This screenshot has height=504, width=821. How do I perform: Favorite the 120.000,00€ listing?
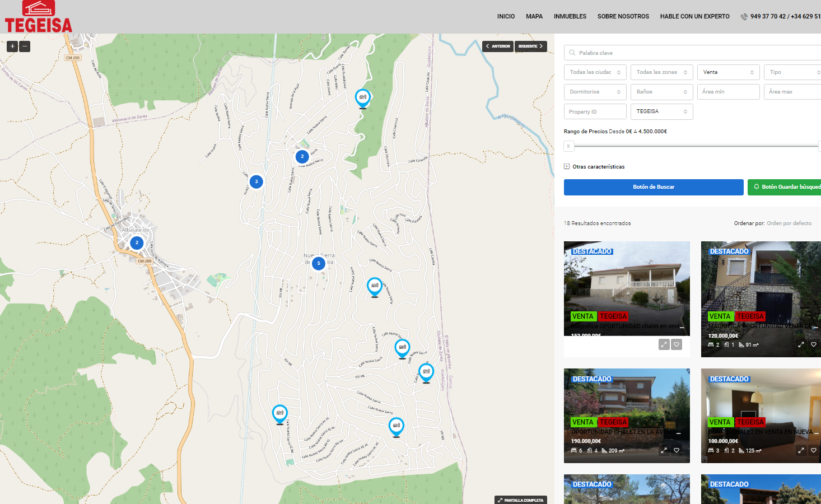point(814,345)
